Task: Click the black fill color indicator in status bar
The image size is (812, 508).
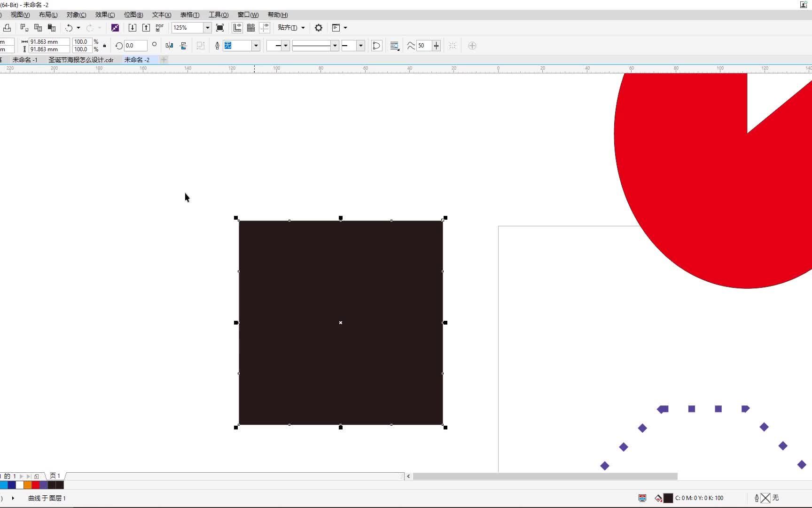Action: click(x=668, y=498)
